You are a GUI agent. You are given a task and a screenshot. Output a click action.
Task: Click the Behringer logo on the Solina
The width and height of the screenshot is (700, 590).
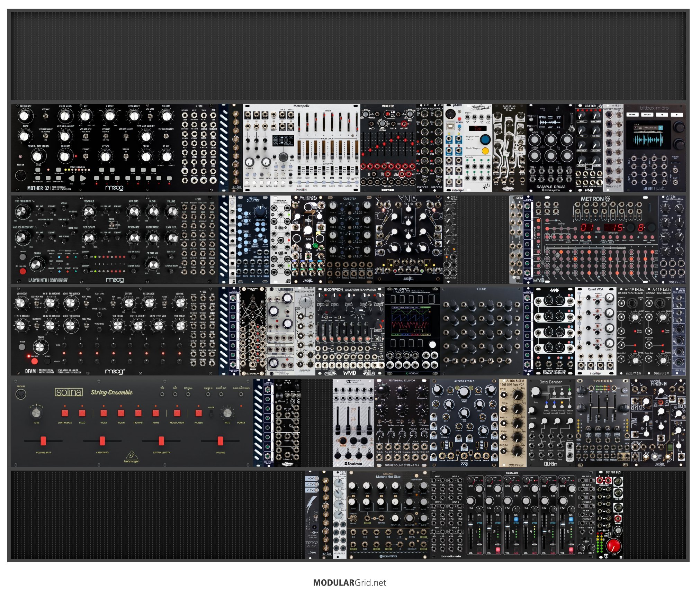coord(131,457)
